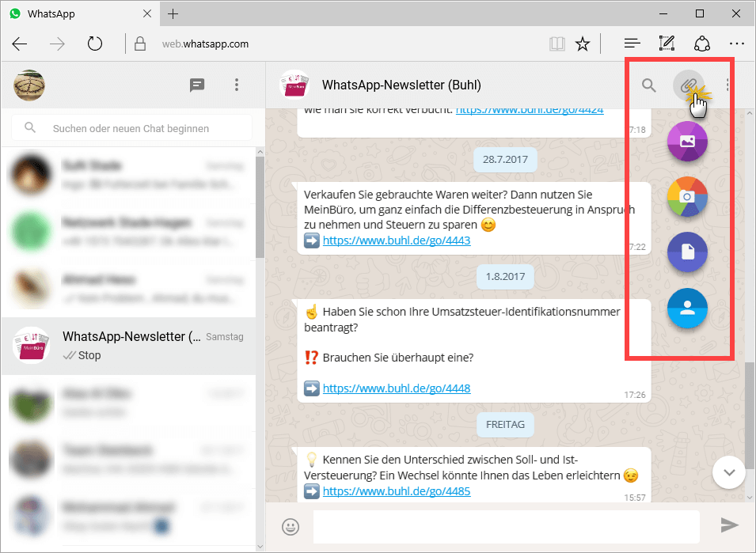Click own profile picture in sidebar header
The width and height of the screenshot is (756, 553).
29,85
